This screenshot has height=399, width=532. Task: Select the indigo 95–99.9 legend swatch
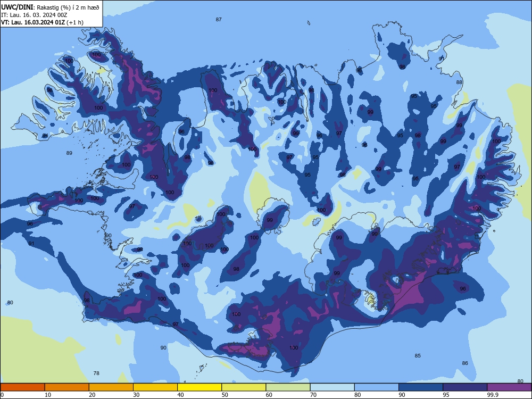point(465,387)
